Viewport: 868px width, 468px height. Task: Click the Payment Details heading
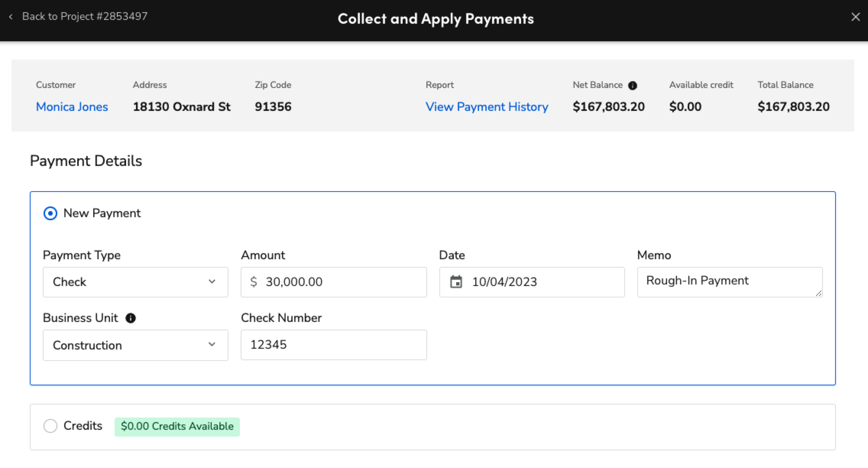click(86, 161)
